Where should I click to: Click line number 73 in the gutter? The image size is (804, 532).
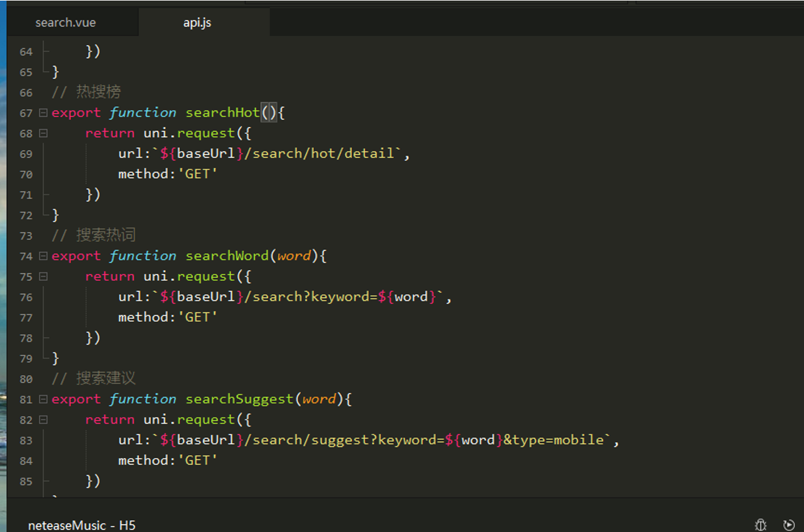26,236
